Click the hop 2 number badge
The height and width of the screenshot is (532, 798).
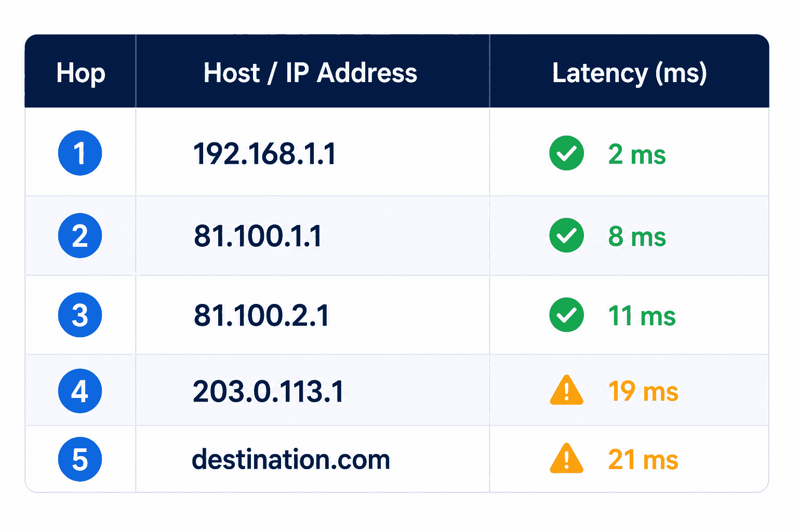(x=80, y=235)
